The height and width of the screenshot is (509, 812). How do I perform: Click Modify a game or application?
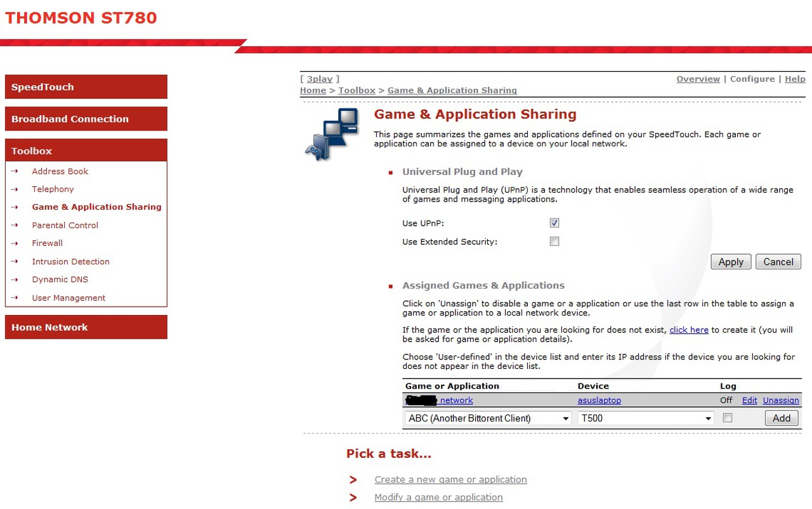[438, 498]
